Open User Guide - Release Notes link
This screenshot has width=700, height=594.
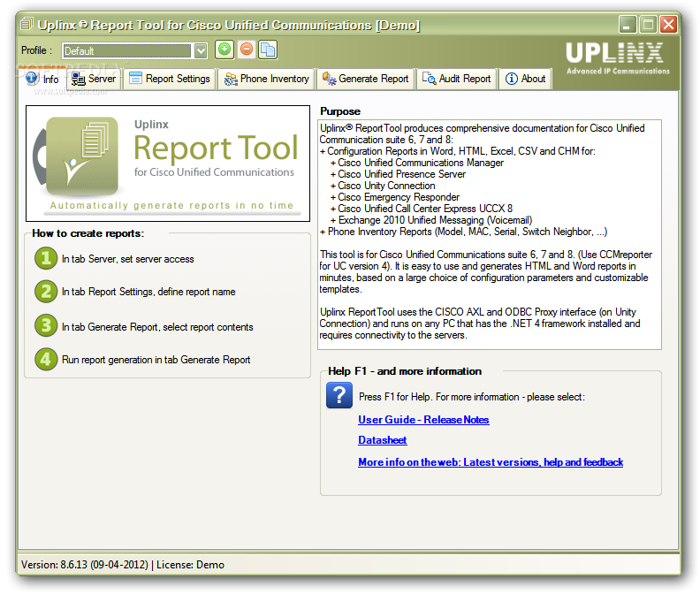pos(423,420)
